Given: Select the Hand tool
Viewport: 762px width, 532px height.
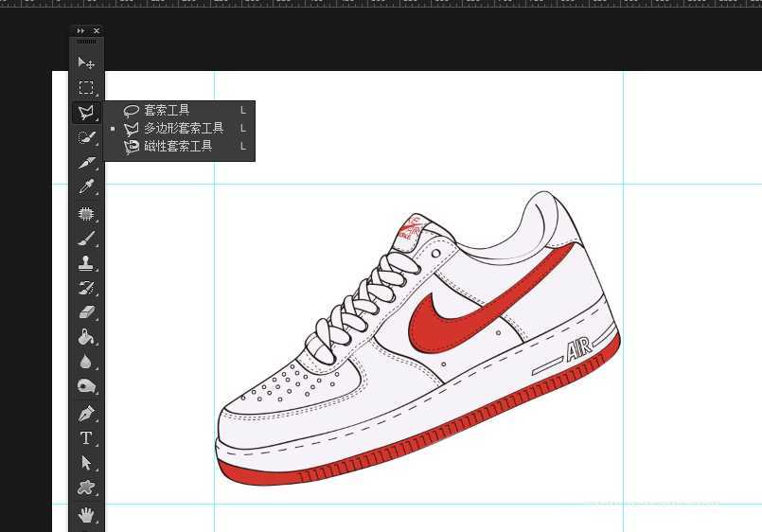Looking at the screenshot, I should pyautogui.click(x=86, y=514).
